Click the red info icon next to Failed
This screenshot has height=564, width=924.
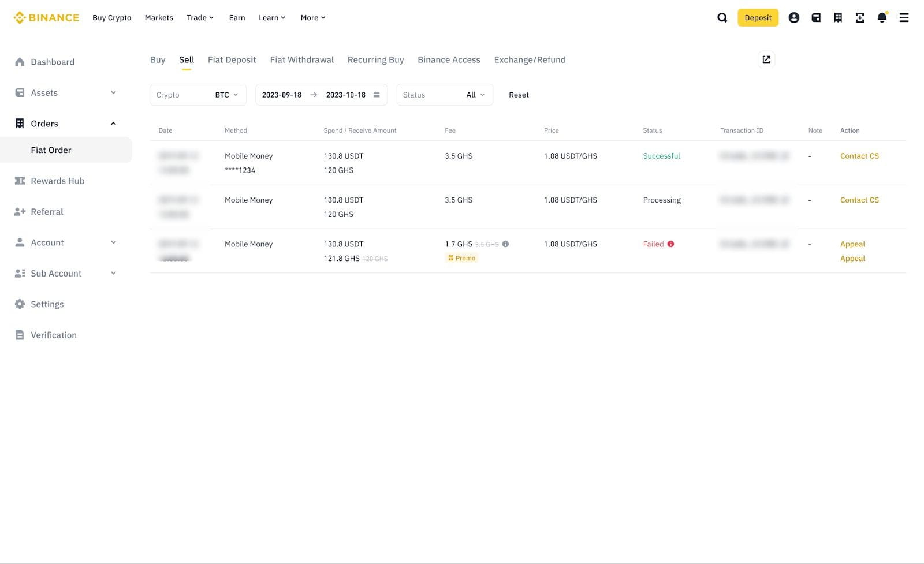[670, 244]
